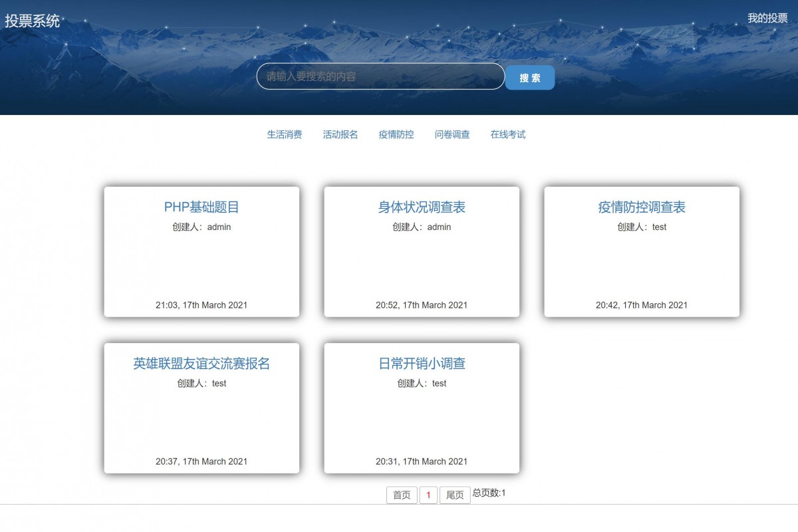Click the timestamp on 身体状况调查表 card
The width and height of the screenshot is (798, 532).
click(421, 305)
